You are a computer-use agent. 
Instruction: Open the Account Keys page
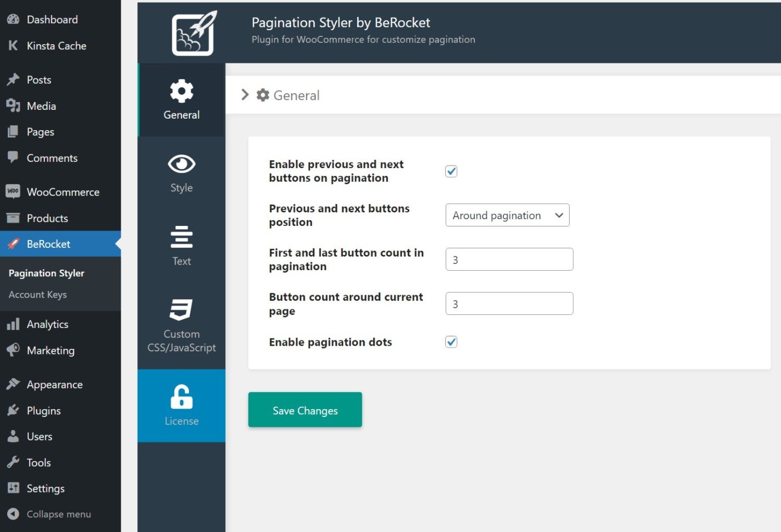[x=37, y=295]
